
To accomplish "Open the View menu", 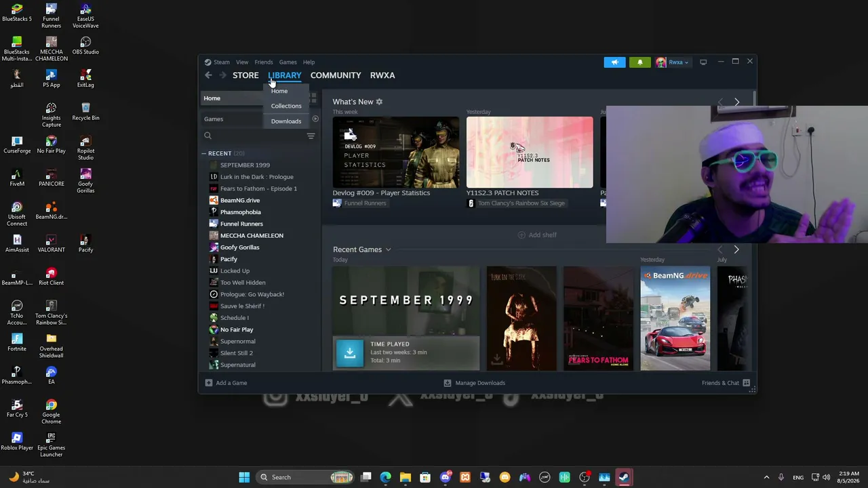I will click(x=242, y=62).
